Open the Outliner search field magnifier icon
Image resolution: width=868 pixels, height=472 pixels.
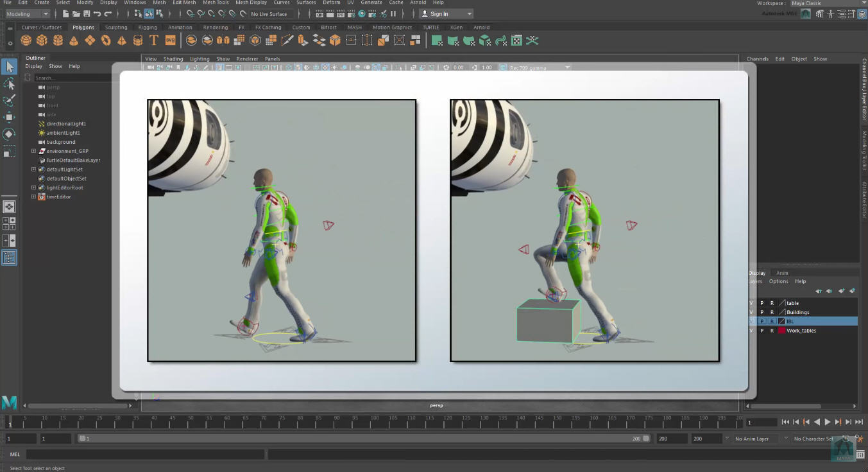point(26,76)
